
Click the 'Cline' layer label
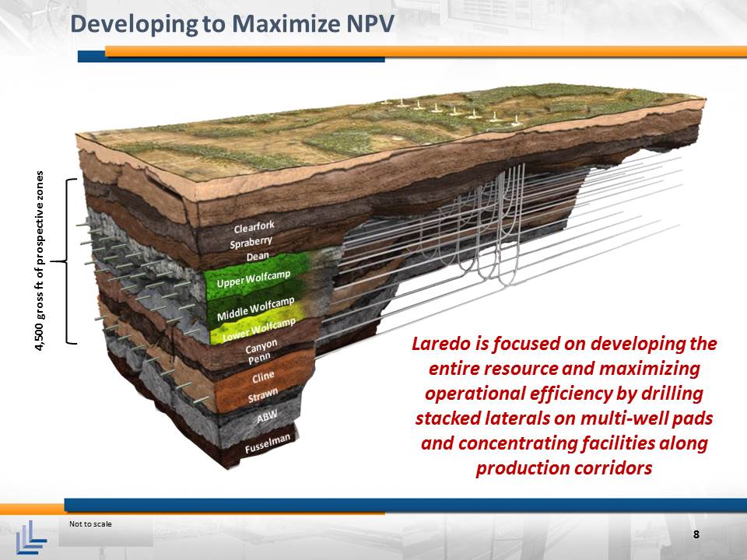pos(264,378)
